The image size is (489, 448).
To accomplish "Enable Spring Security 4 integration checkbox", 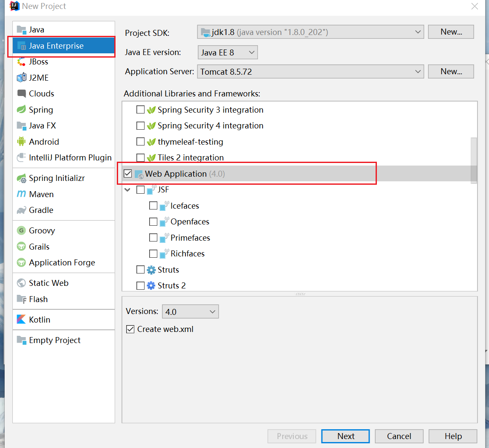I will [140, 125].
